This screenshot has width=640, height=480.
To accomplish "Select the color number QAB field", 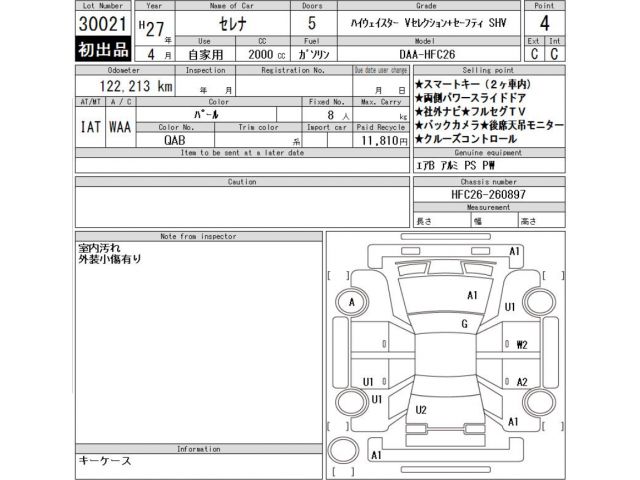I will click(176, 141).
